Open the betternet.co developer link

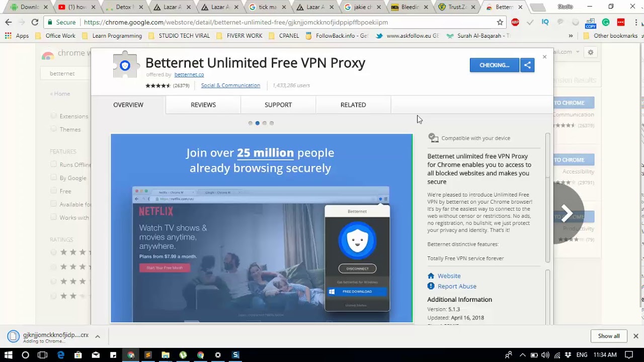click(189, 74)
